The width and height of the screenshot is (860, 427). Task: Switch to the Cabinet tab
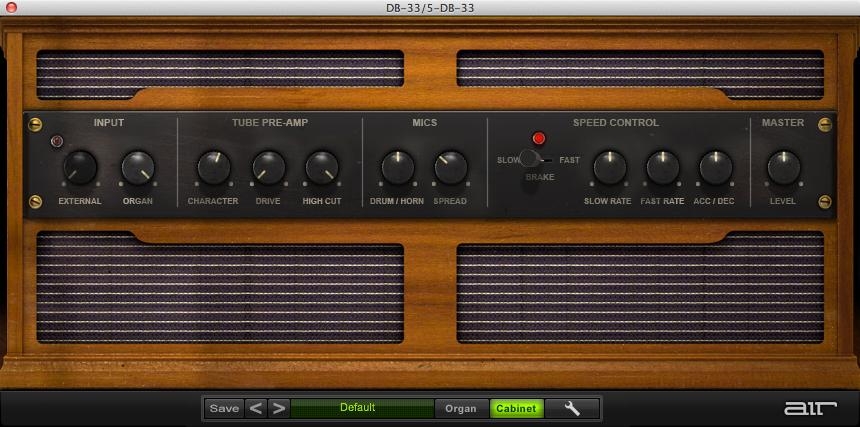(x=516, y=408)
